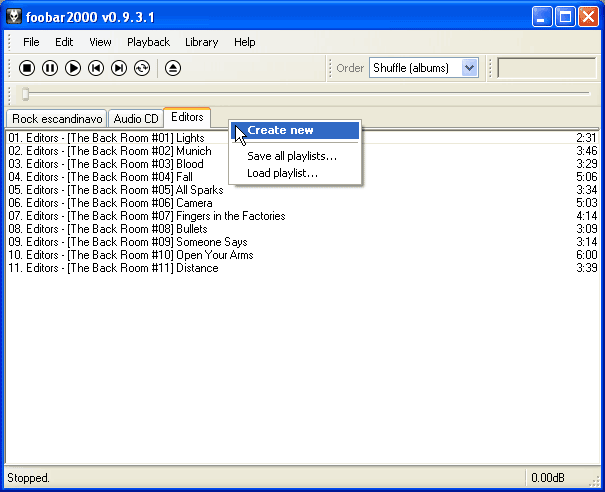Image resolution: width=605 pixels, height=492 pixels.
Task: Select track 05 All Sparks
Action: click(x=302, y=190)
